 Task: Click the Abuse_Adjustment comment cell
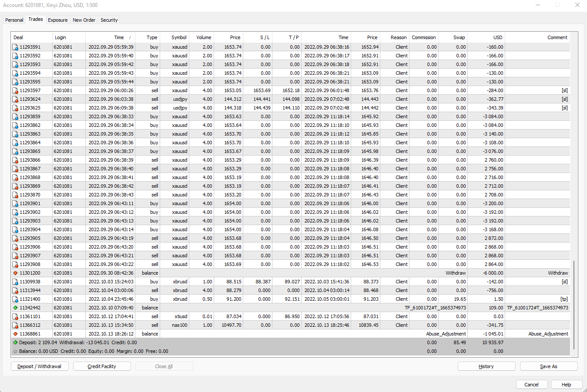click(x=548, y=334)
